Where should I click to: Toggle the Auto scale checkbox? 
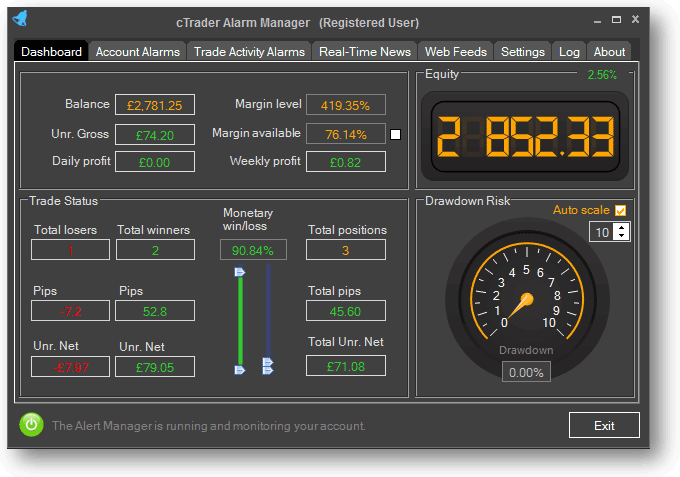click(621, 211)
